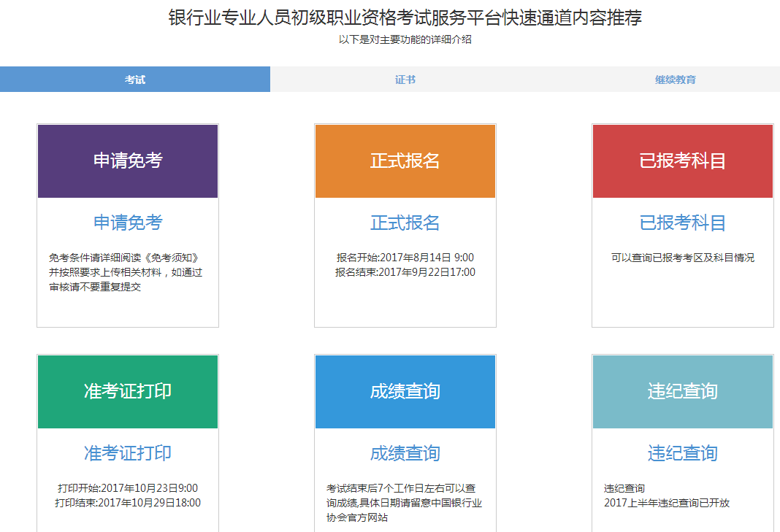
Task: Click the 打印开始 2017年10月23日 print date text
Action: coord(128,488)
